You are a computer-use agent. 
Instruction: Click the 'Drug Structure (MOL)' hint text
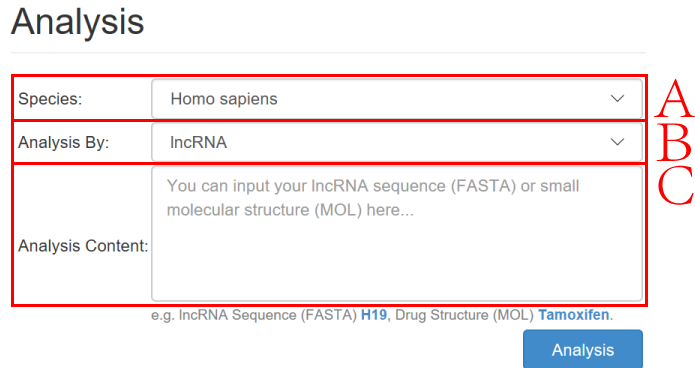[x=464, y=315]
